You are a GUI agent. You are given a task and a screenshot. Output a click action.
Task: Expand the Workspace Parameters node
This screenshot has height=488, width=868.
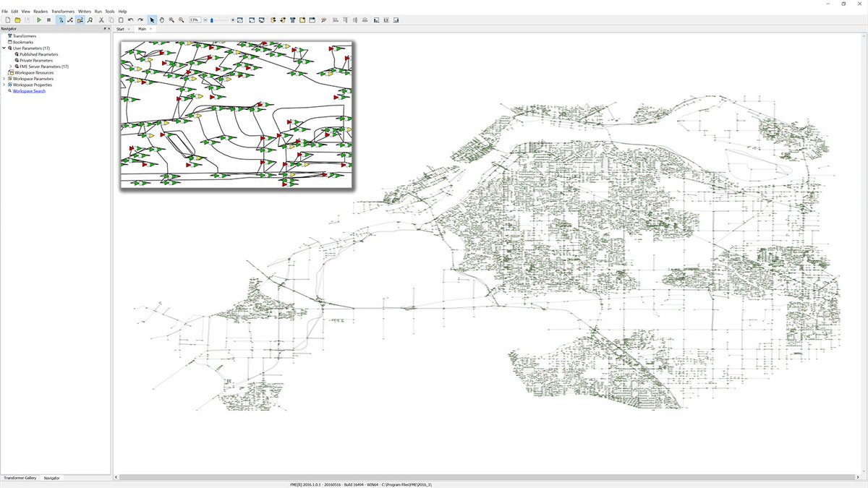pyautogui.click(x=4, y=79)
